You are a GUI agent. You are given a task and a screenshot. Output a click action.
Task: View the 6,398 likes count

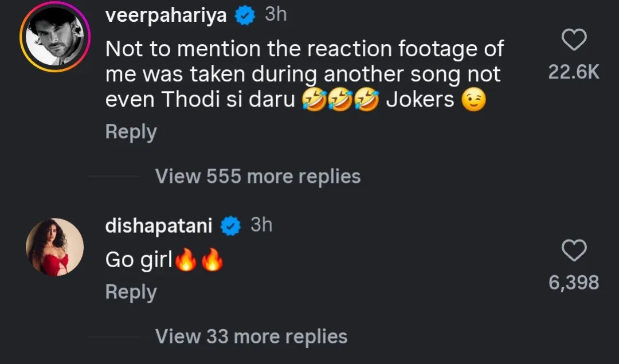point(574,282)
